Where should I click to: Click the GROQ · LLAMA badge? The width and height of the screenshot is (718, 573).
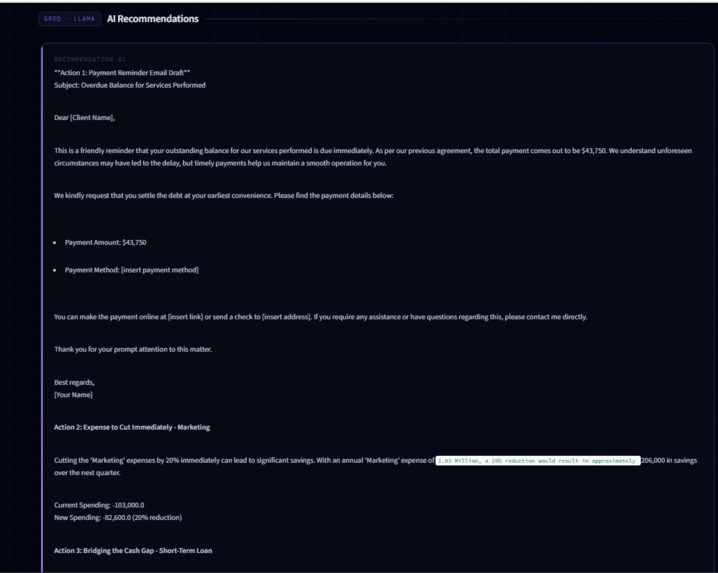[70, 19]
